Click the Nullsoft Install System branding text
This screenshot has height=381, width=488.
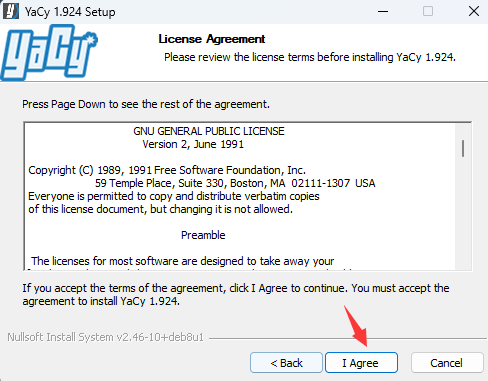(105, 337)
